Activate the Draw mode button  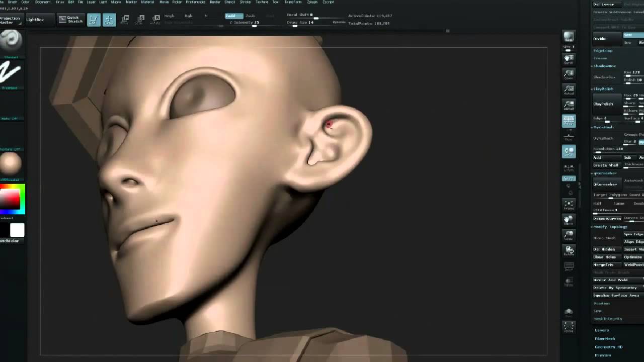tap(109, 20)
